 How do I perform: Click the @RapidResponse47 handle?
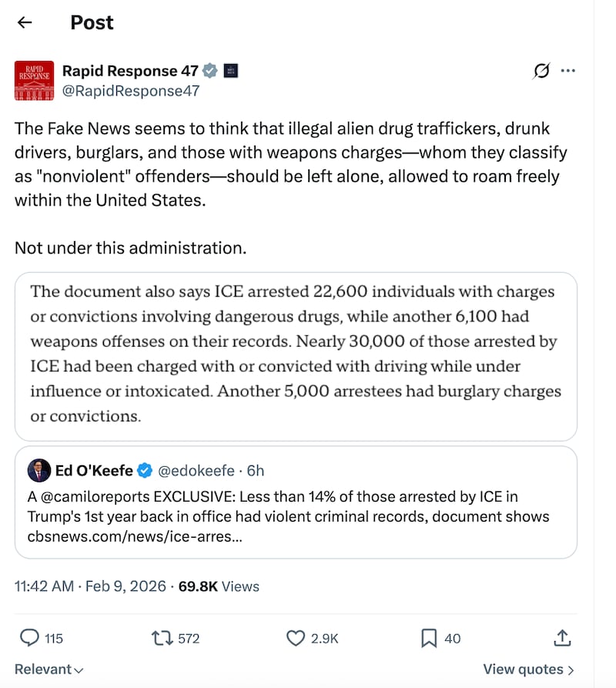click(x=131, y=91)
